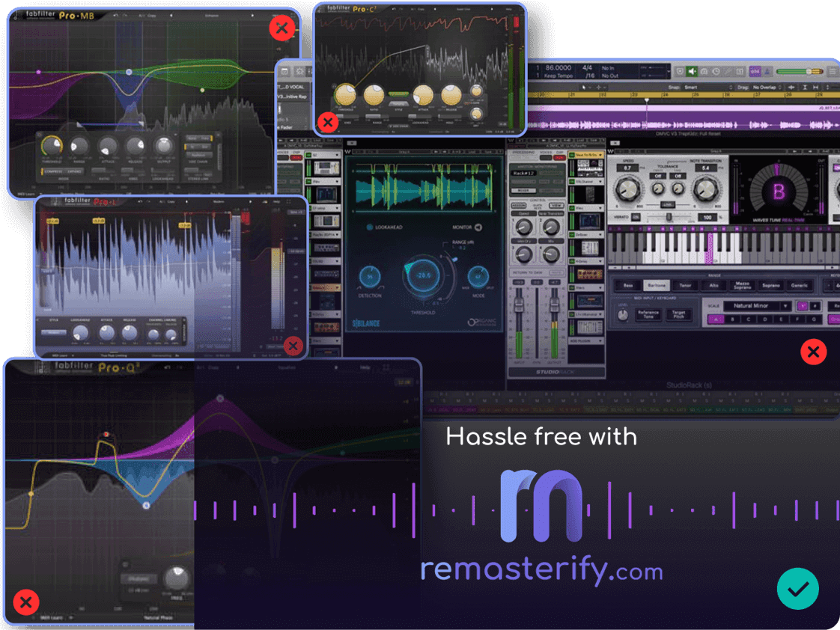Click the Mixer button in StudioRack
Screen dimensions: 840x630
(x=523, y=191)
